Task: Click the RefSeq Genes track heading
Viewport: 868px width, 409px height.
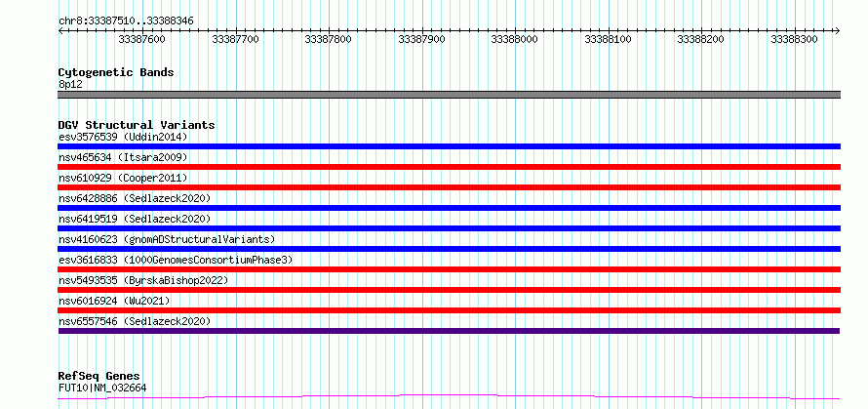Action: pyautogui.click(x=99, y=377)
